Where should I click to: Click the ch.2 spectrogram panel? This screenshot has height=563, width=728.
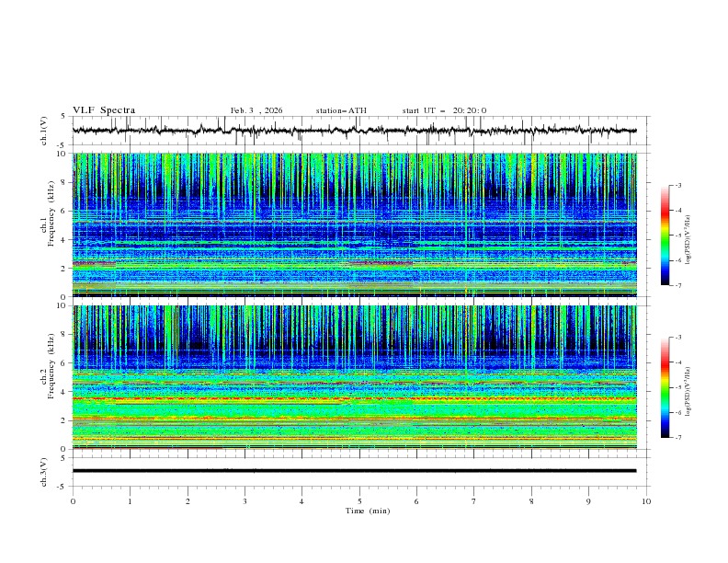355,377
